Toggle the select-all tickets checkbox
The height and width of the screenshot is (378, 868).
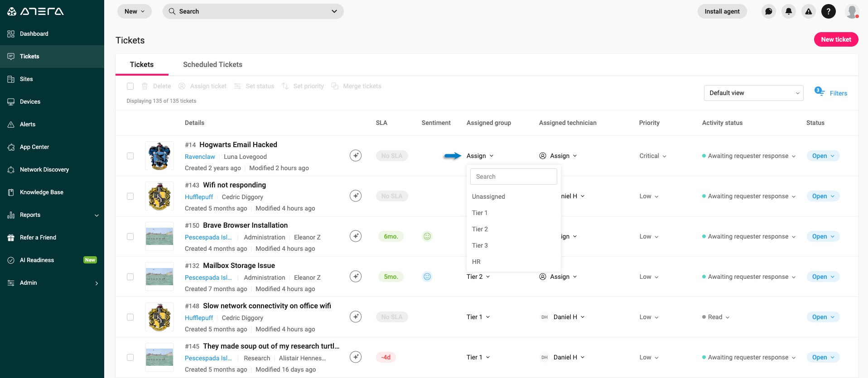point(130,86)
